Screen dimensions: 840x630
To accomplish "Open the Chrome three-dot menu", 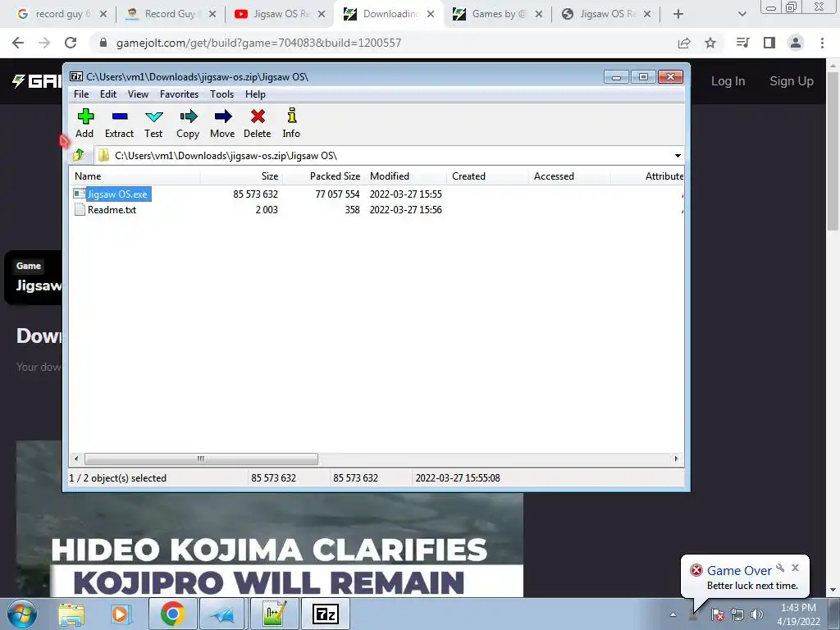I will 822,43.
